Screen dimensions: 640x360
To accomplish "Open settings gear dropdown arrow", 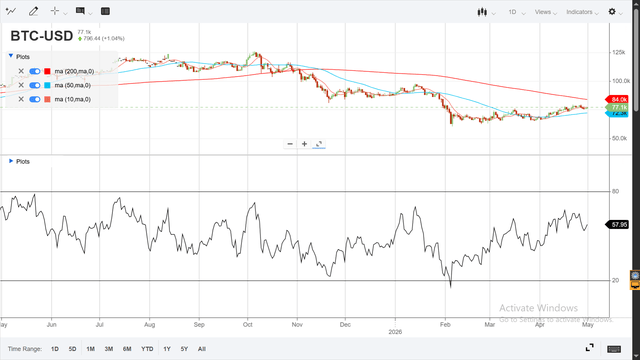I will (x=621, y=14).
